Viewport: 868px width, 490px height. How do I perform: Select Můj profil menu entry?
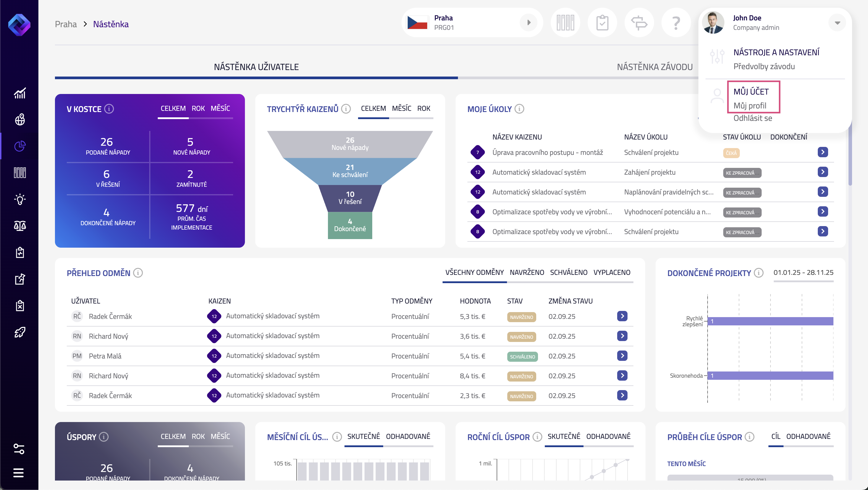pyautogui.click(x=750, y=106)
